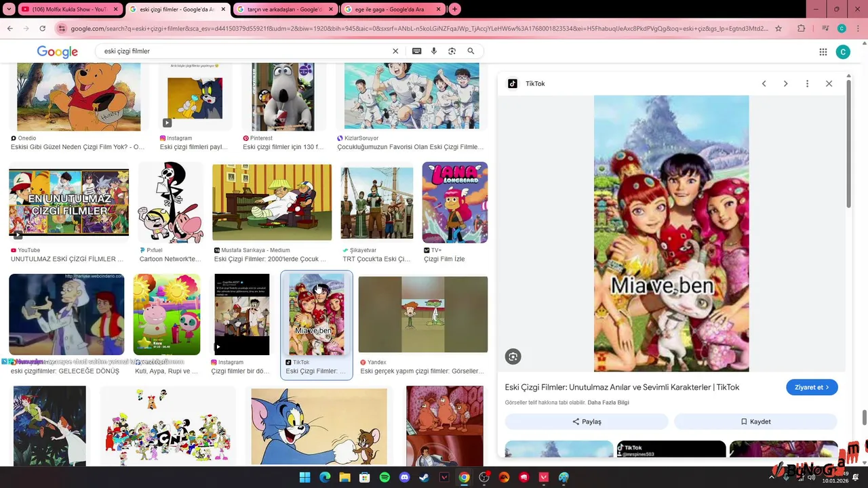
Task: Launch Microsoft Edge from the taskbar
Action: pyautogui.click(x=325, y=477)
